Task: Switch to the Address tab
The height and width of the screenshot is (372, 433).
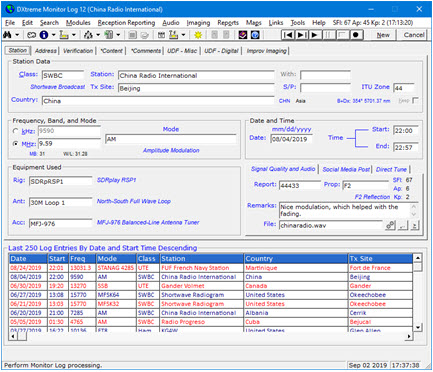Action: point(46,51)
